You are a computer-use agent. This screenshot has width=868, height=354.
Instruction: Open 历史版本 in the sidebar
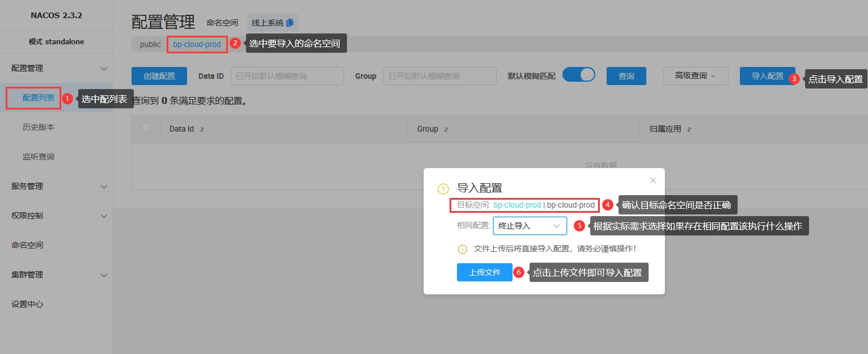click(x=39, y=127)
